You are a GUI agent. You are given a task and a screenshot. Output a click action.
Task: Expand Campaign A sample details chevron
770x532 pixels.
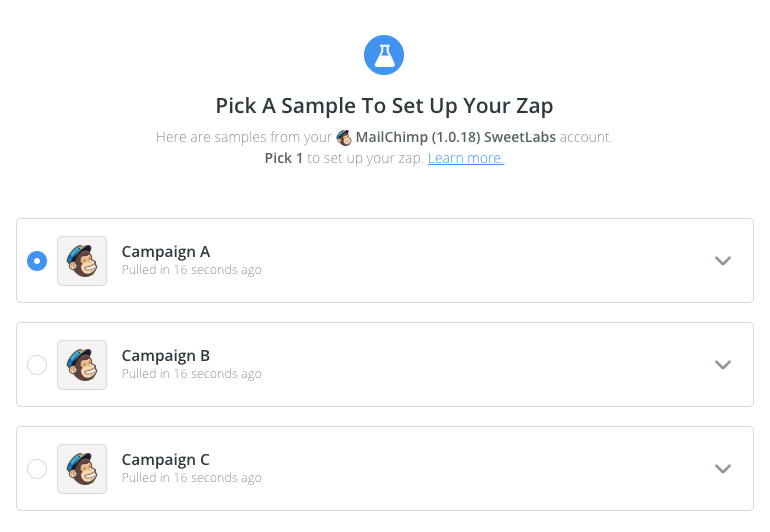pos(723,261)
